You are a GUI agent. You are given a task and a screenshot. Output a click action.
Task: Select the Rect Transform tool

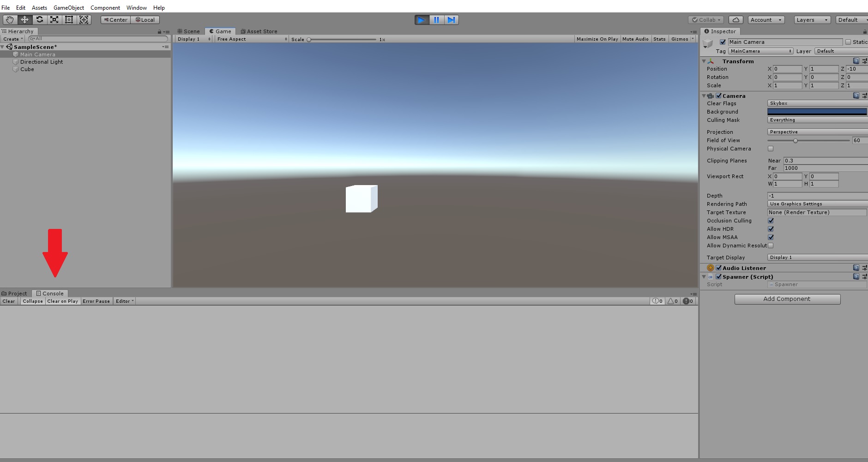pyautogui.click(x=69, y=19)
